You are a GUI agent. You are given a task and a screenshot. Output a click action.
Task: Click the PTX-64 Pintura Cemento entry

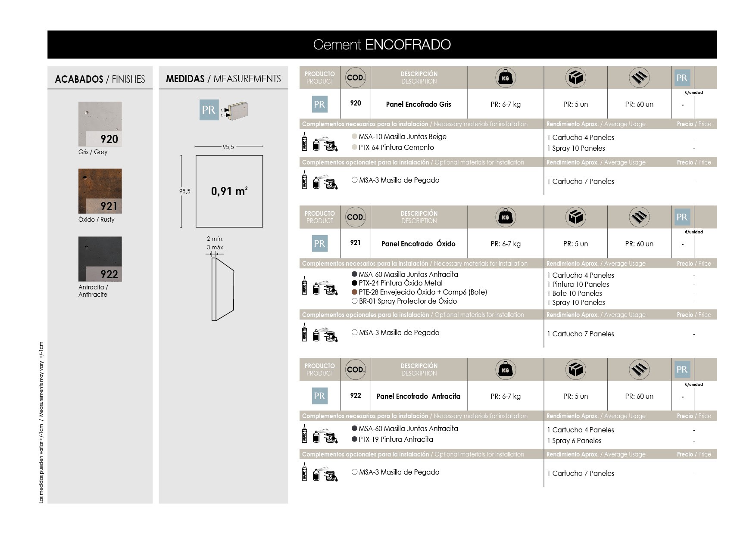397,147
